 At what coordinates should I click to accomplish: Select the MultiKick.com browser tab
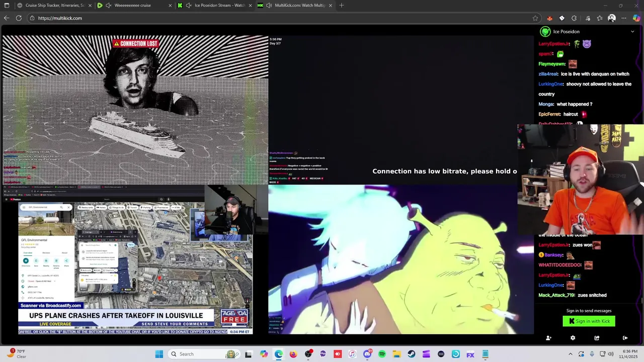coord(294,6)
